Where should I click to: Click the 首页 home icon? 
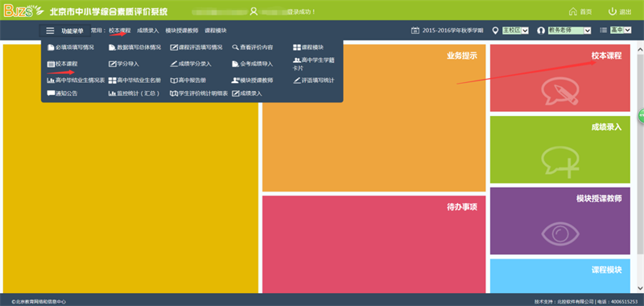(x=573, y=11)
